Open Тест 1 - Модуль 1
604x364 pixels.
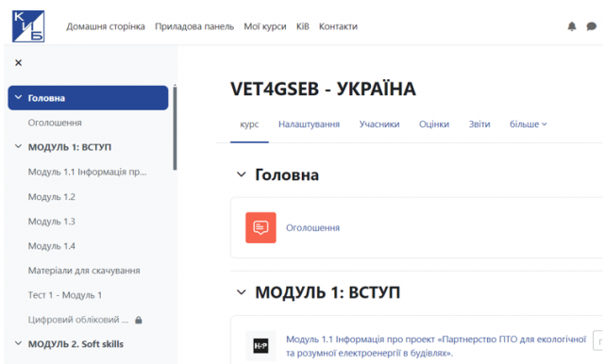coord(65,295)
